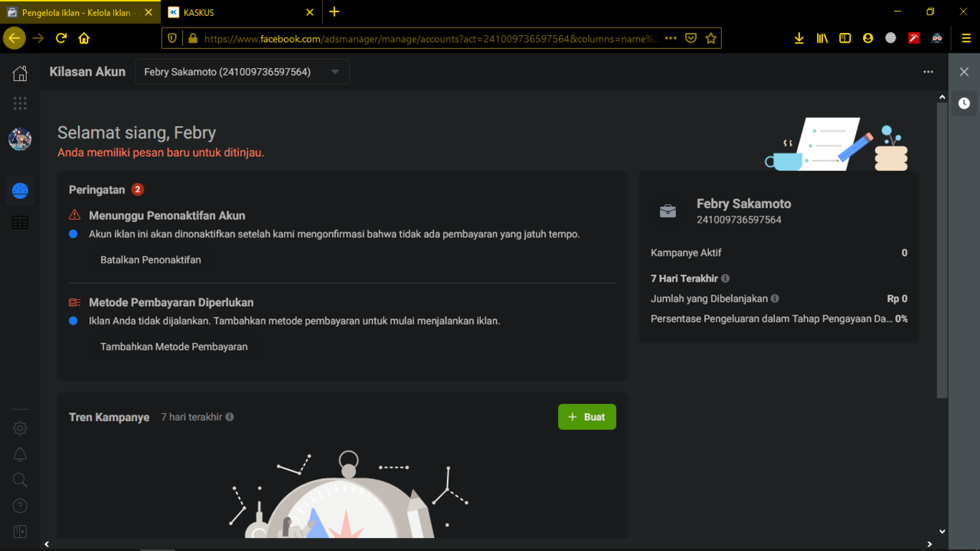The image size is (980, 551).
Task: Open Firefox account icon
Action: (867, 37)
